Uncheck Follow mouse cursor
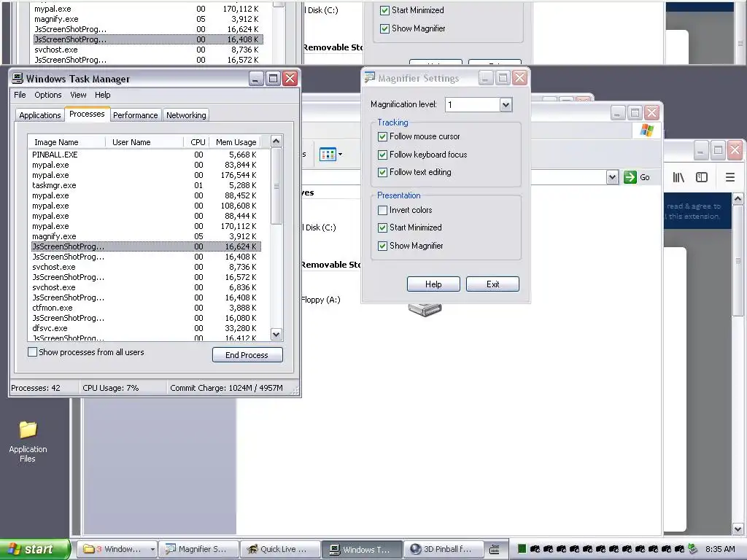Viewport: 747px width, 560px height. point(382,136)
